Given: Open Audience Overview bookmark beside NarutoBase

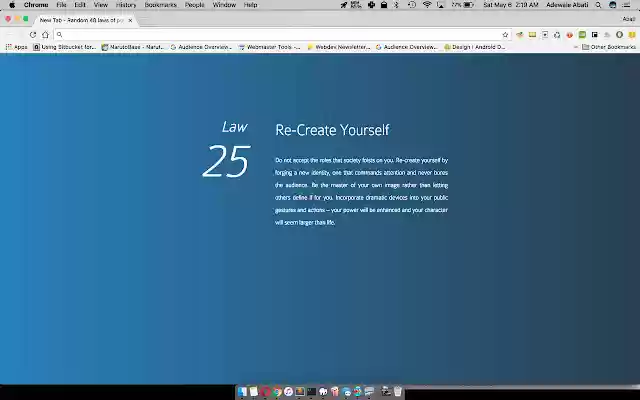Looking at the screenshot, I should [201, 47].
